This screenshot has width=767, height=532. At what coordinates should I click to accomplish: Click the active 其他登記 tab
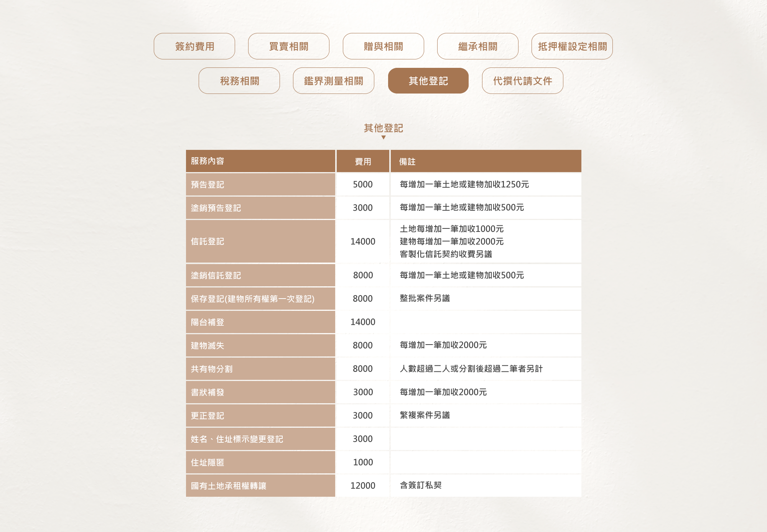click(428, 81)
